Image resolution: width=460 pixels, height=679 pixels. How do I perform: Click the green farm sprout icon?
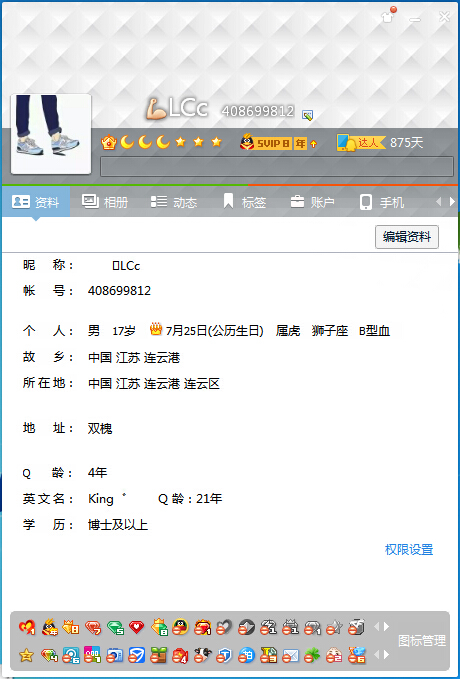click(159, 656)
